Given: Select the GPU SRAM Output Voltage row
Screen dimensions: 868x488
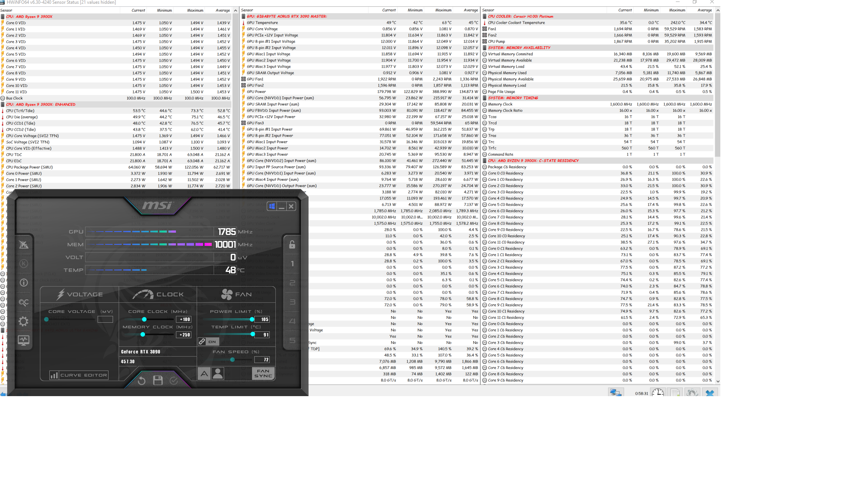Looking at the screenshot, I should coord(360,73).
